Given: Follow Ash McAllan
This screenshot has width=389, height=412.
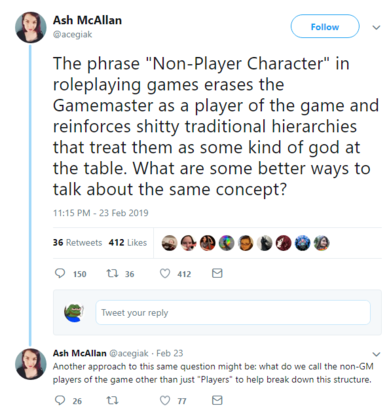Looking at the screenshot, I should [x=325, y=26].
